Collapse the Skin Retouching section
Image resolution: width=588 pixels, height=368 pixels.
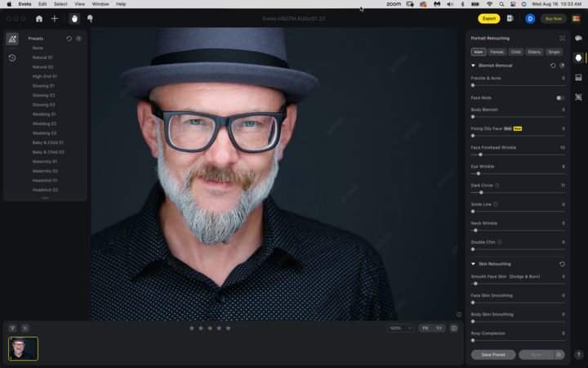(x=473, y=264)
